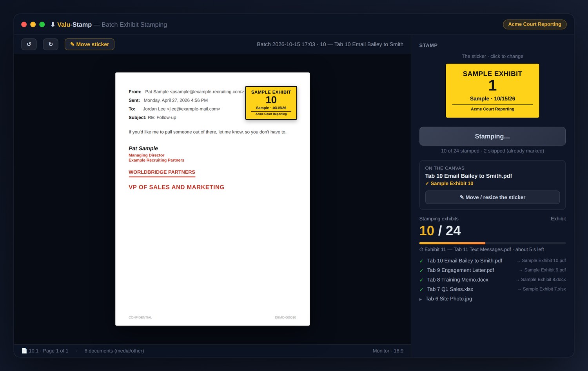The height and width of the screenshot is (371, 588).
Task: Click the page icon in the status bar
Action: (x=24, y=351)
